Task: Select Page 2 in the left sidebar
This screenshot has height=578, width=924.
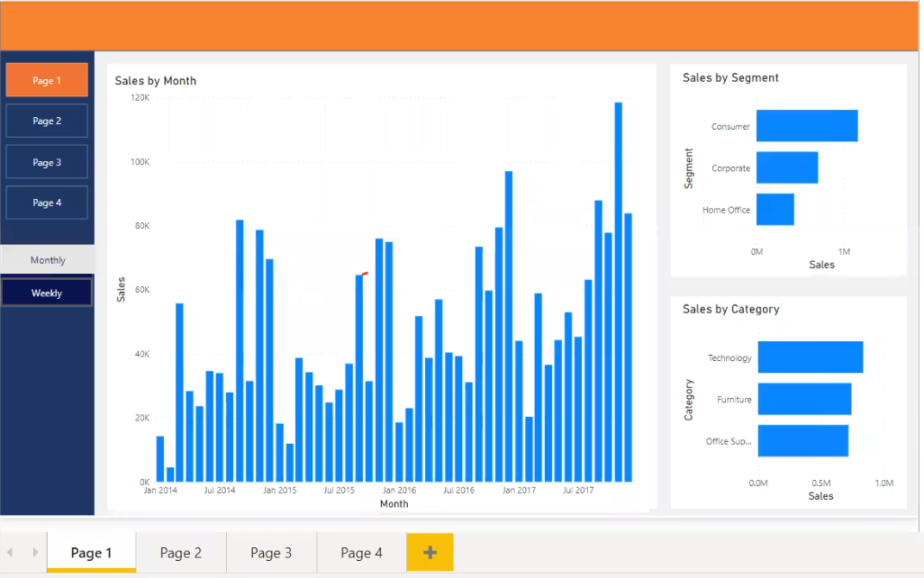Action: coord(47,120)
